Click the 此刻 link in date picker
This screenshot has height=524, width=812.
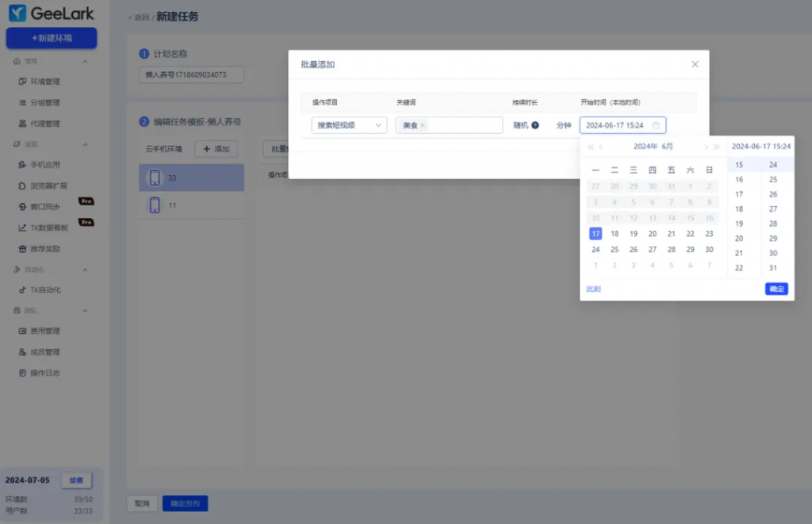pos(593,289)
